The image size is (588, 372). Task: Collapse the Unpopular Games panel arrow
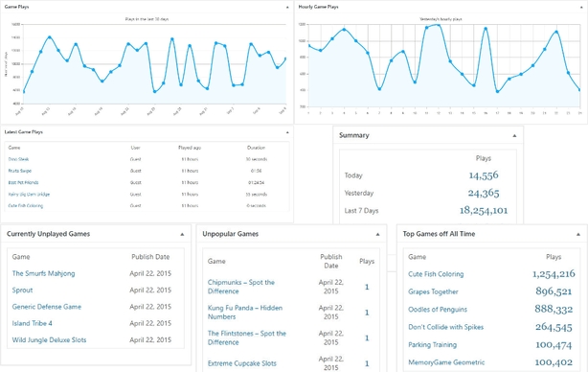click(x=377, y=234)
